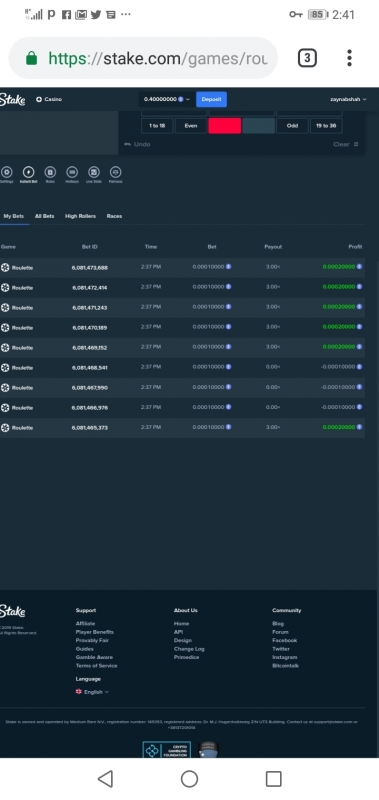The height and width of the screenshot is (800, 379).
Task: Toggle the Instant Bet icon
Action: tap(29, 172)
